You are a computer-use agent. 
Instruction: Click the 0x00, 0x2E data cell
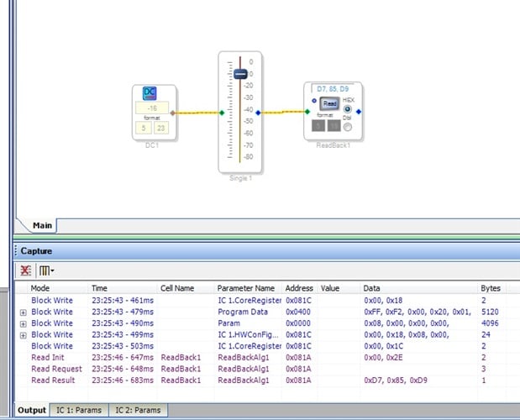[383, 357]
